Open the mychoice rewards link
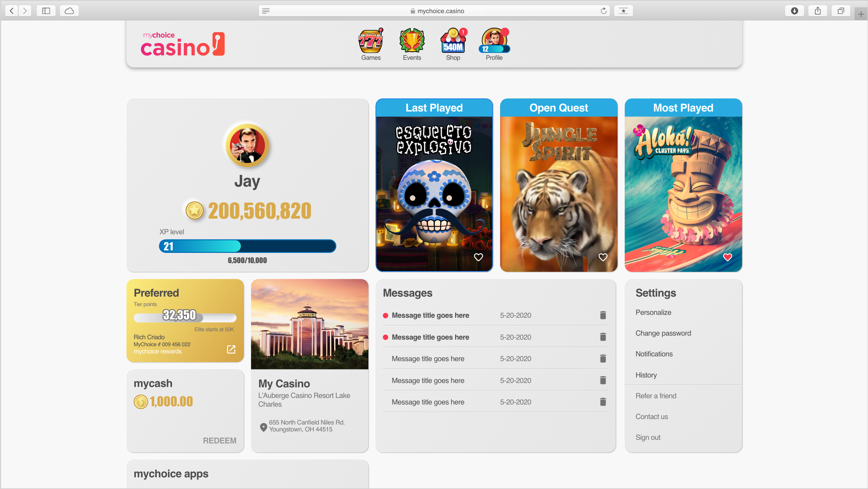This screenshot has height=489, width=868. tap(157, 352)
